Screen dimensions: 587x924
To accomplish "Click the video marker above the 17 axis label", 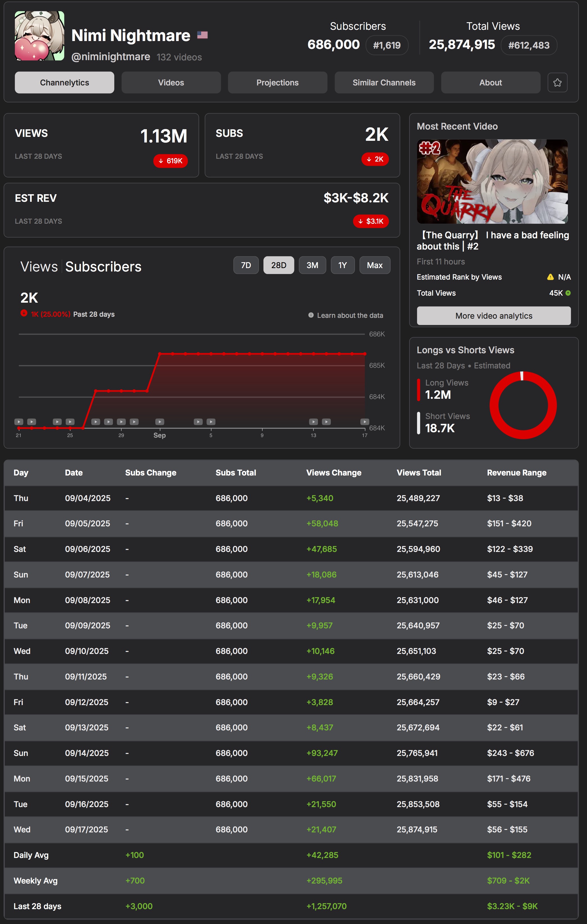I will point(365,422).
